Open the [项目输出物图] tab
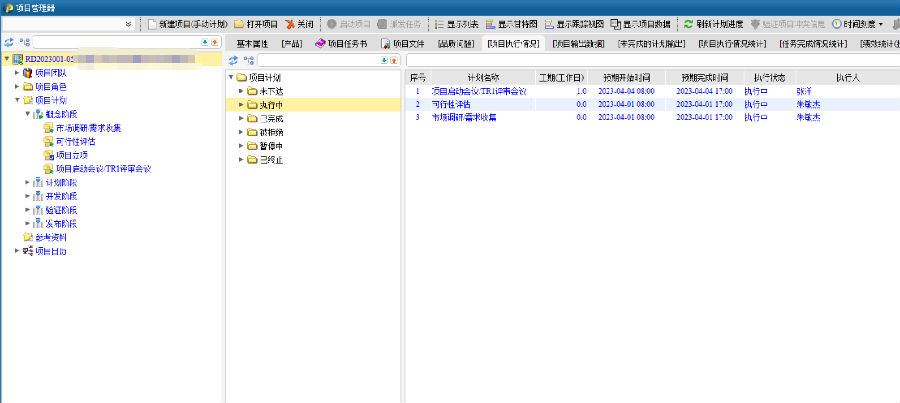The width and height of the screenshot is (900, 403). pos(578,44)
